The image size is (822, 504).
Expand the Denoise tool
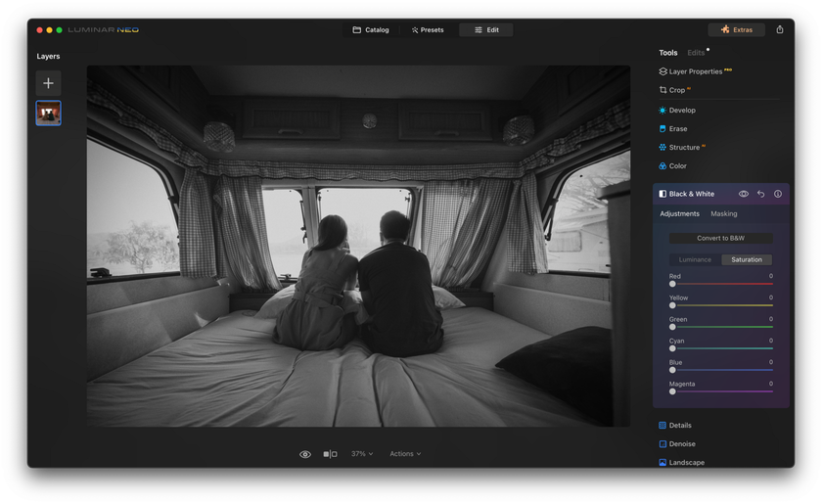(677, 443)
